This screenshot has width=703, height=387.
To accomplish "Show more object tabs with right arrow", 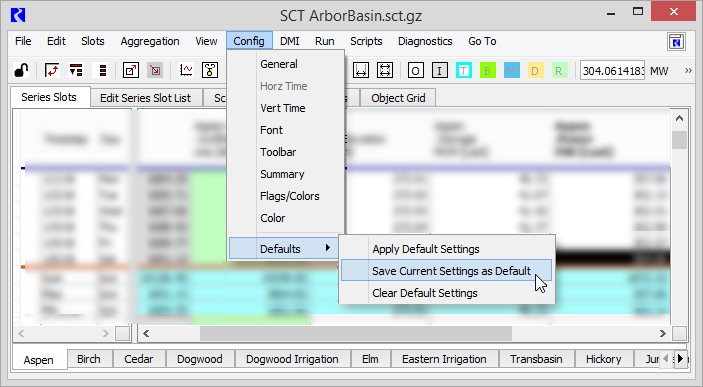I will [x=681, y=358].
